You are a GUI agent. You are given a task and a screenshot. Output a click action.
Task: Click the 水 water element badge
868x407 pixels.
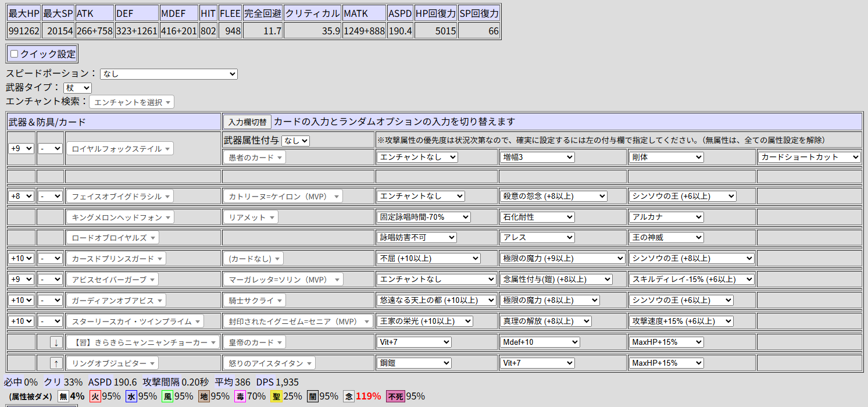point(131,397)
